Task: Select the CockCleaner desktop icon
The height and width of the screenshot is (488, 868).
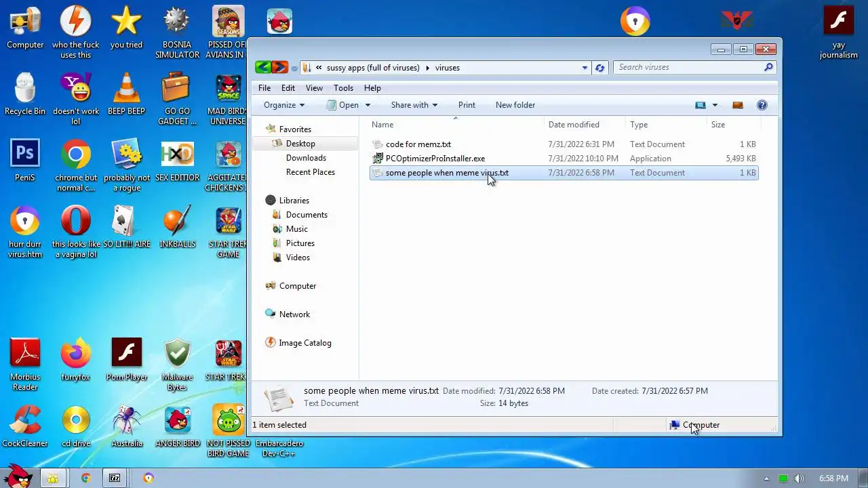Action: (25, 427)
